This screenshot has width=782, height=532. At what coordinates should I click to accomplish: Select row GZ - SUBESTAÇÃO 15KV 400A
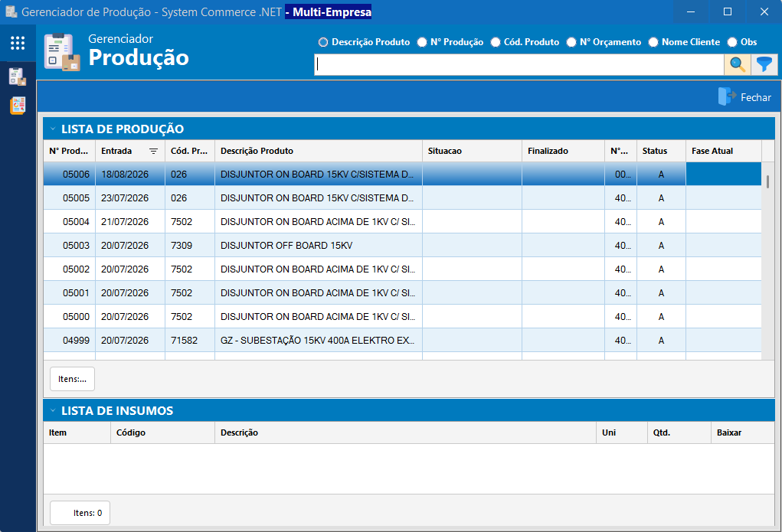click(402, 340)
